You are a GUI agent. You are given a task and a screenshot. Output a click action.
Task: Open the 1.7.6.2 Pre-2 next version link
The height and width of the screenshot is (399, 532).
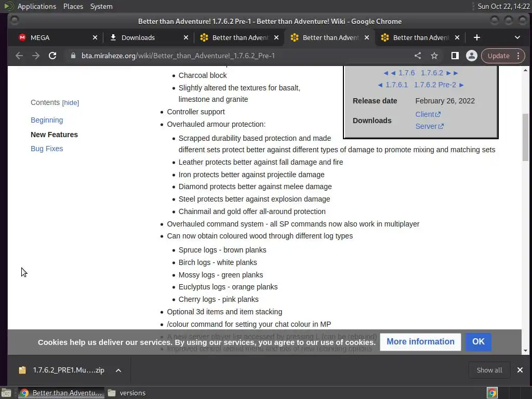(435, 85)
